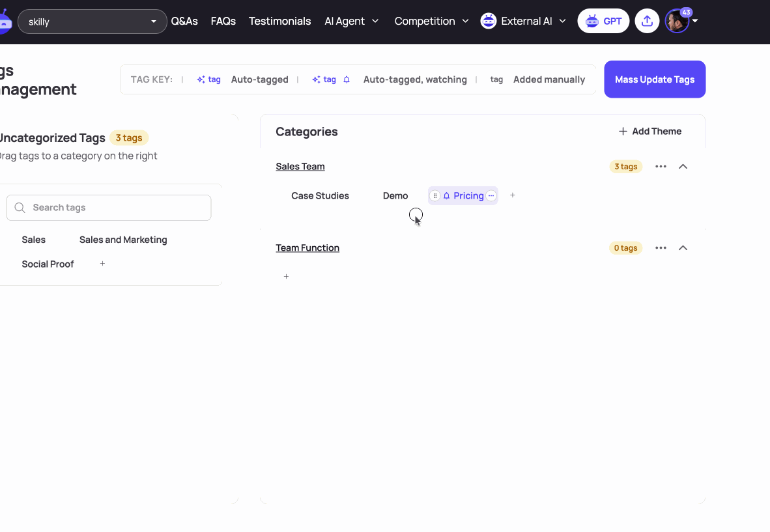Screen dimensions: 770x532
Task: Select the Sales and Marketing tag
Action: point(123,240)
